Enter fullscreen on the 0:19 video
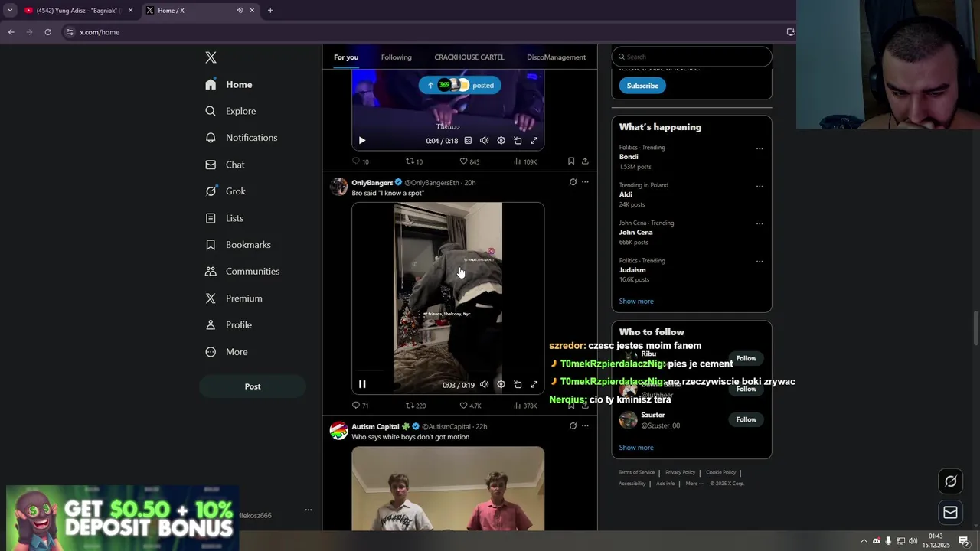This screenshot has width=980, height=551. tap(534, 385)
